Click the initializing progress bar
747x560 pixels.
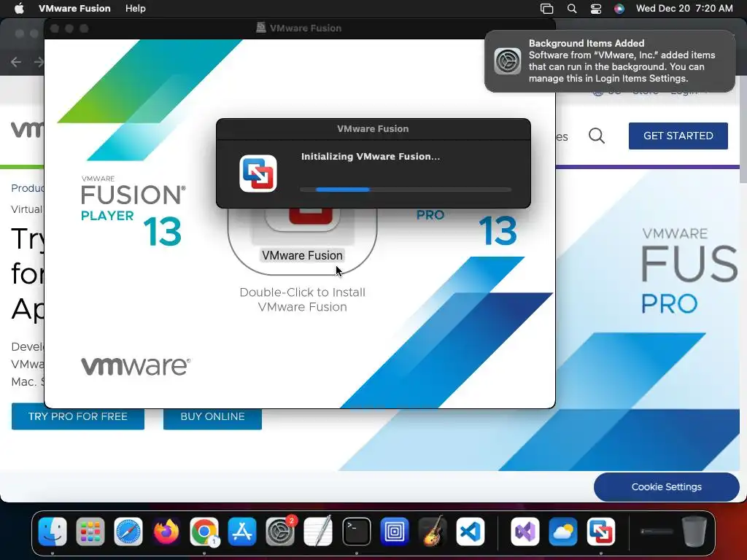406,190
